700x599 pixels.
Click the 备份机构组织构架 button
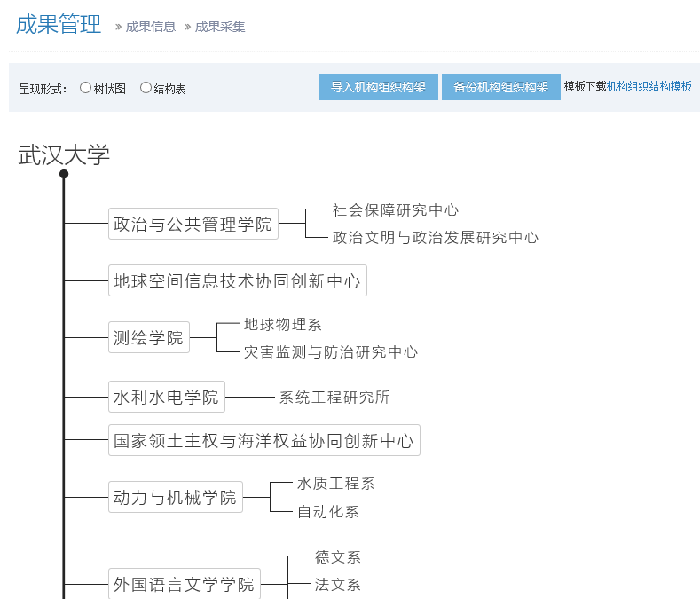pyautogui.click(x=501, y=87)
